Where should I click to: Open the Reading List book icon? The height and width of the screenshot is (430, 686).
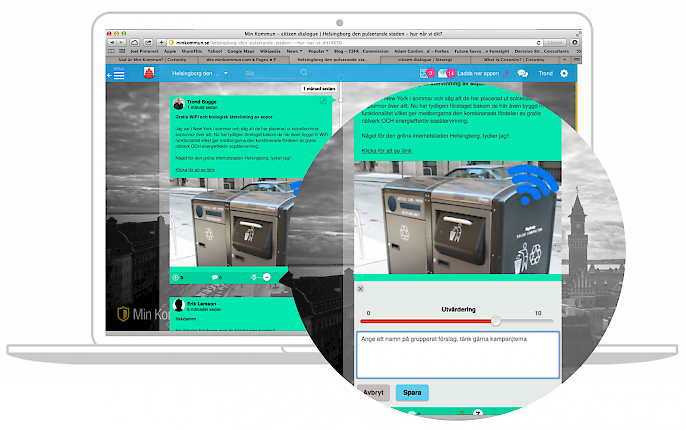[x=112, y=51]
